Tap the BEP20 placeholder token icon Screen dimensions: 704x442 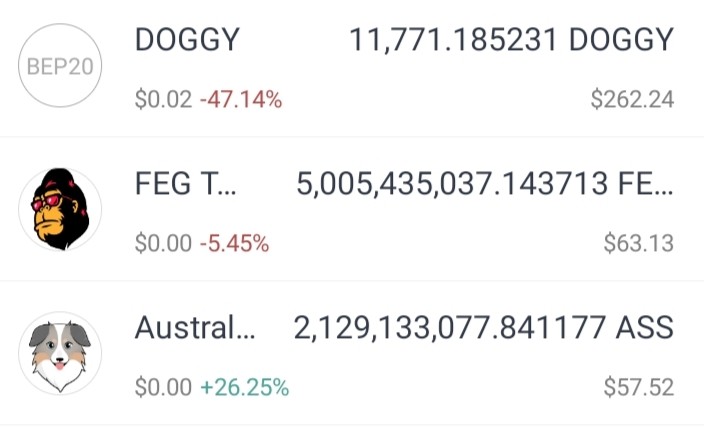pos(60,66)
